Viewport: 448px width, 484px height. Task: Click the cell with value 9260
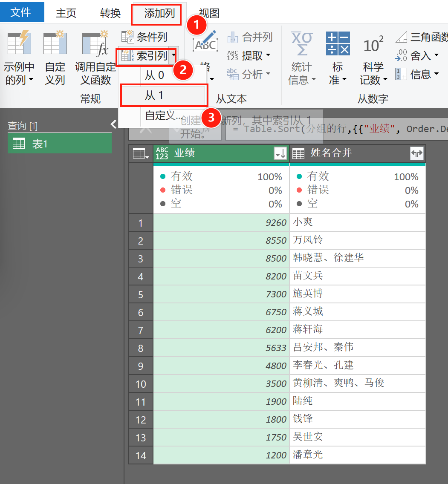click(x=221, y=222)
